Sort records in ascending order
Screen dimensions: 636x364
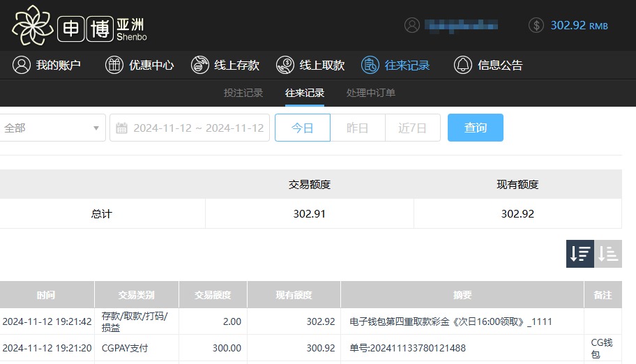pyautogui.click(x=608, y=254)
